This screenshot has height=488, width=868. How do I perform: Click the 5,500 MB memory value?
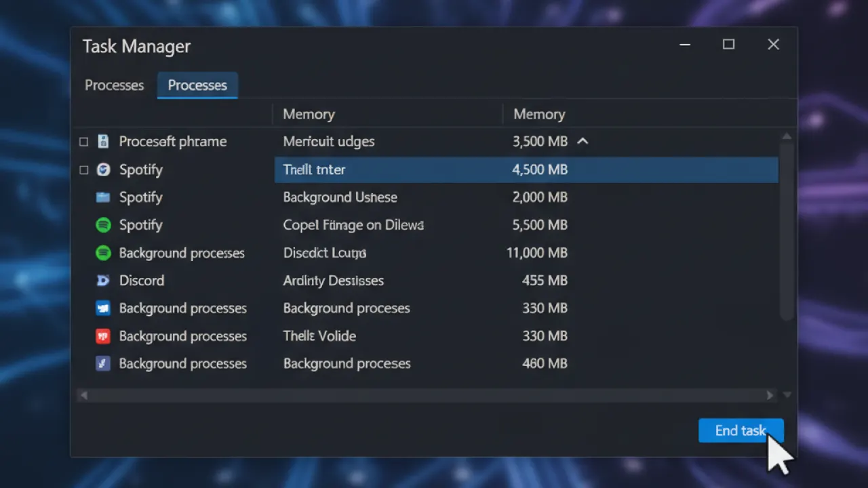pyautogui.click(x=540, y=225)
